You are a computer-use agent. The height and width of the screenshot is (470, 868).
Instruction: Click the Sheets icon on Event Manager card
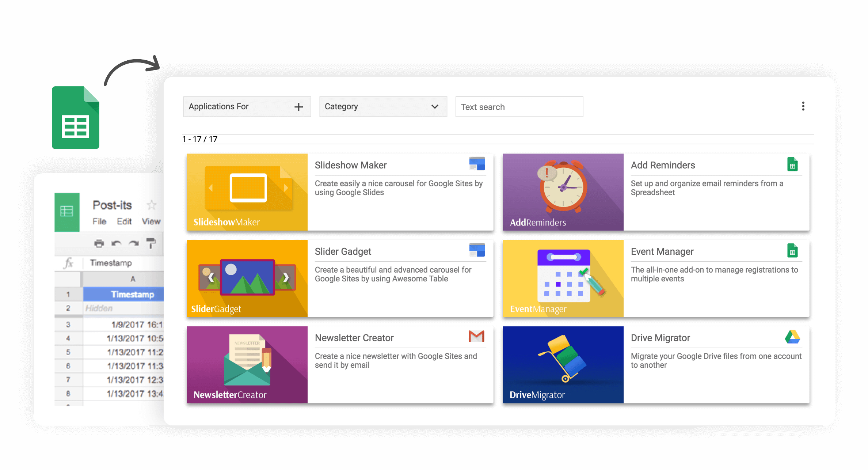pyautogui.click(x=792, y=250)
